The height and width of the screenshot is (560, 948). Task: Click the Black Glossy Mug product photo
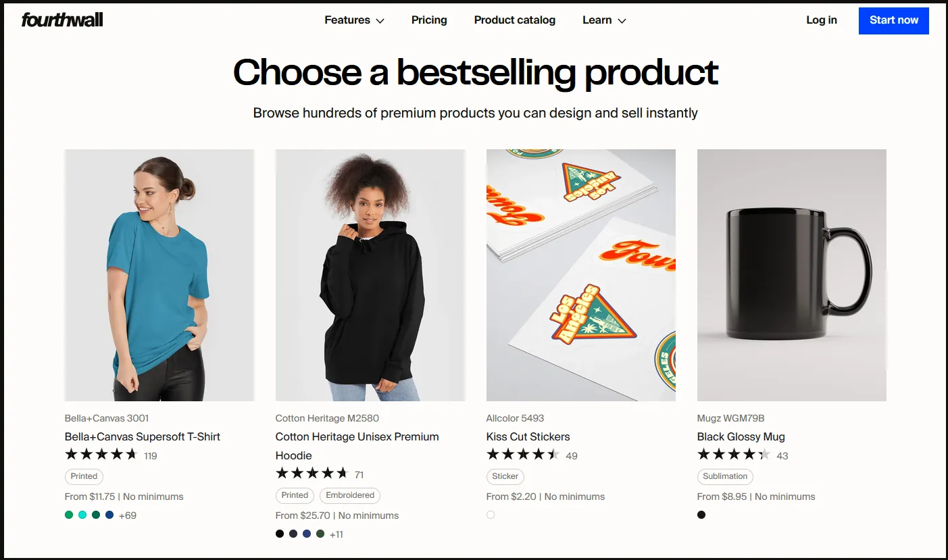[791, 274]
